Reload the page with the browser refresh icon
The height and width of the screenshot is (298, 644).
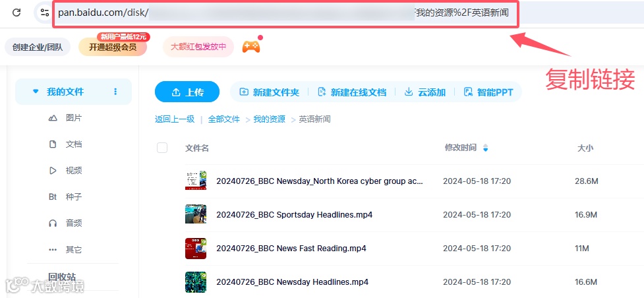point(16,13)
